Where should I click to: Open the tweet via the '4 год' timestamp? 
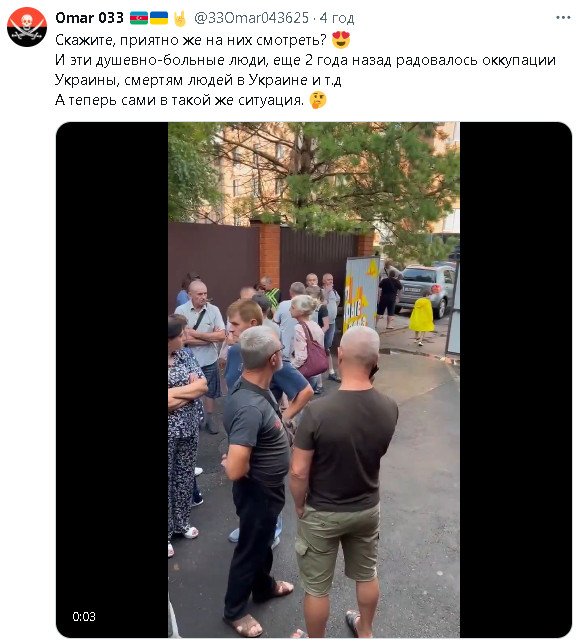(x=337, y=18)
